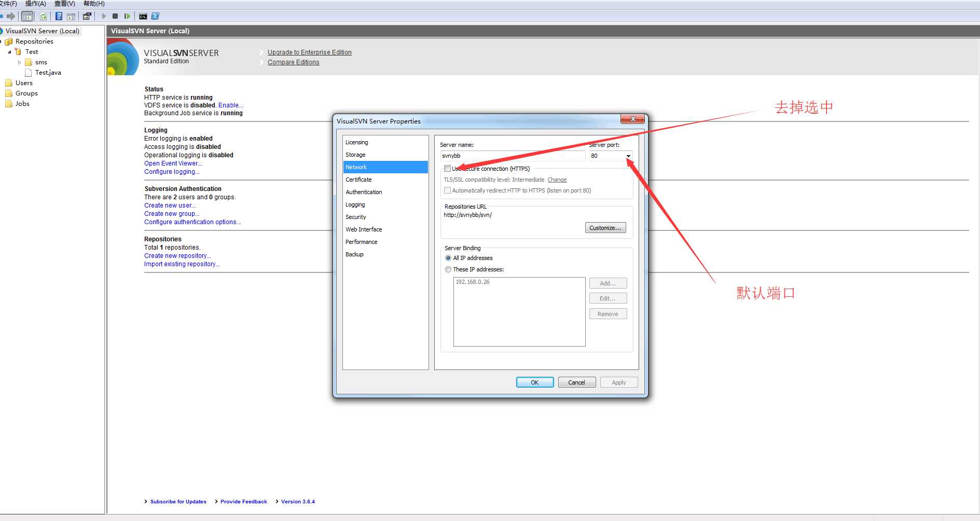980x521 pixels.
Task: Select 192.168.0.26 in the IP list
Action: coord(473,282)
